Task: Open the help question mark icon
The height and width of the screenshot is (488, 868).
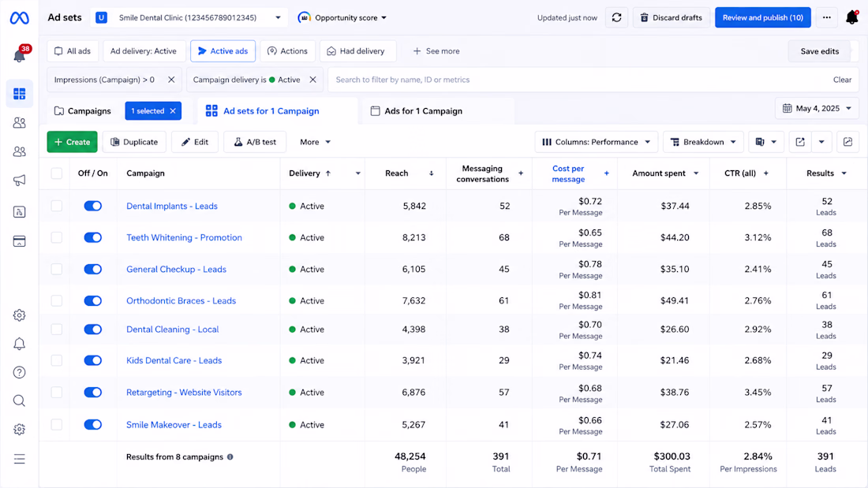Action: click(20, 372)
